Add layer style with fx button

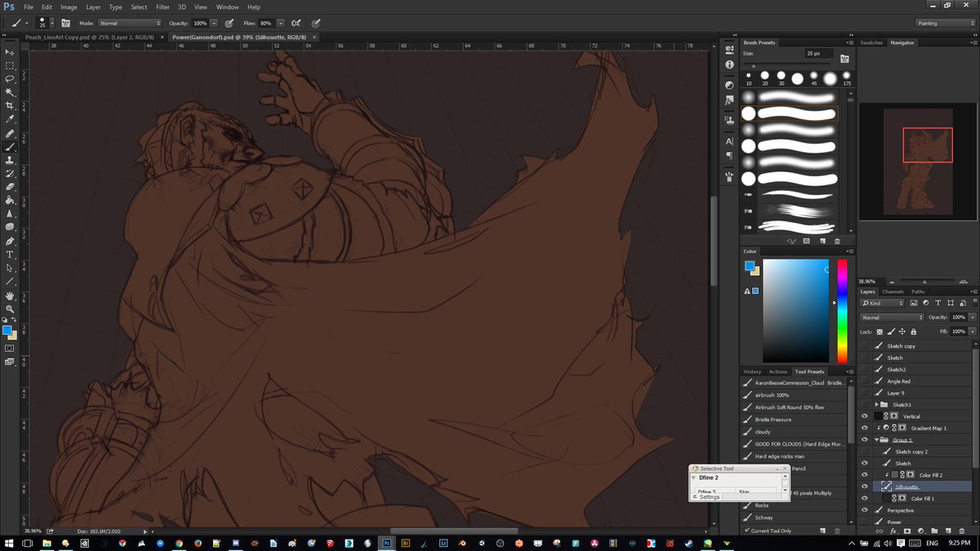[x=893, y=531]
